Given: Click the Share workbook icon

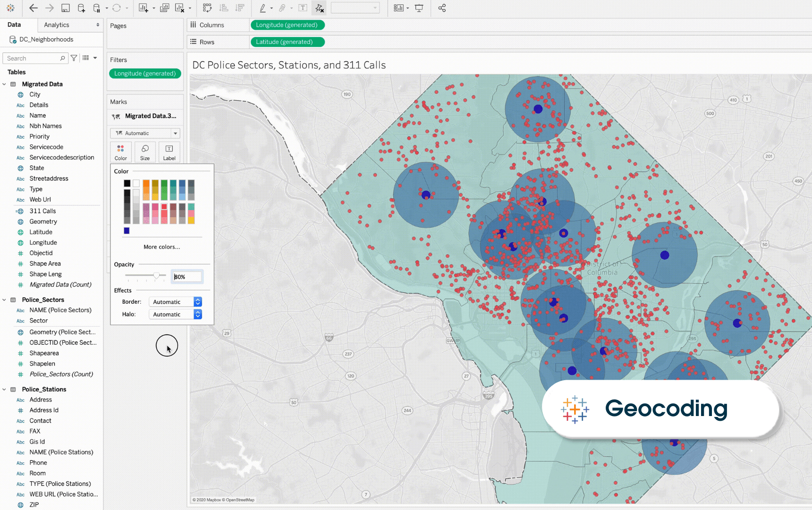Looking at the screenshot, I should 442,8.
